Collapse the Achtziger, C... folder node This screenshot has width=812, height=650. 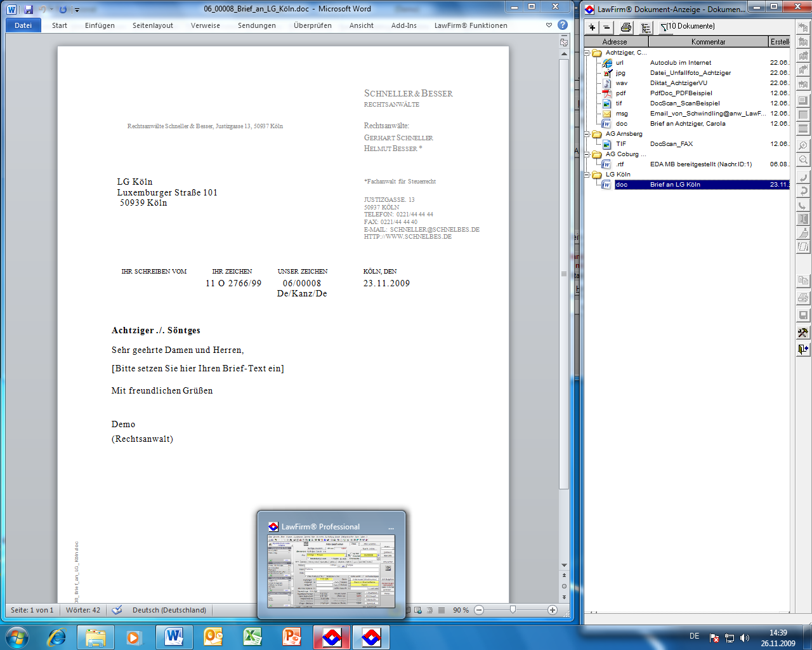(587, 53)
